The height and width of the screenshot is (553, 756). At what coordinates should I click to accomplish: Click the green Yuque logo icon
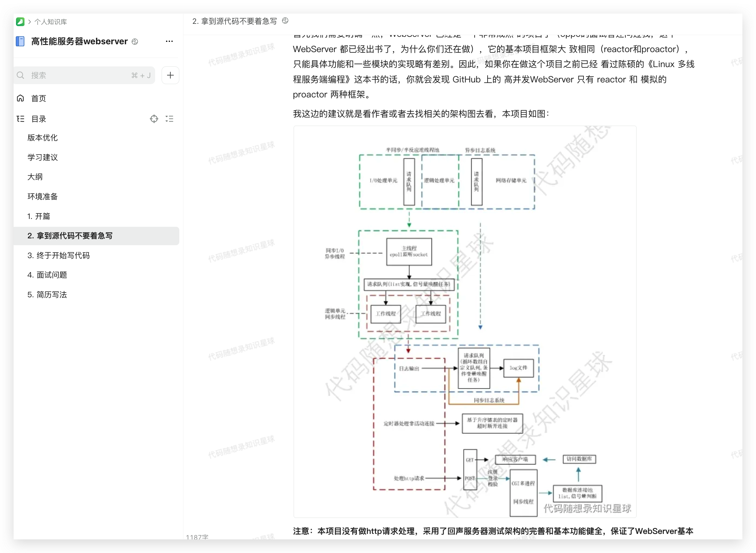tap(20, 22)
